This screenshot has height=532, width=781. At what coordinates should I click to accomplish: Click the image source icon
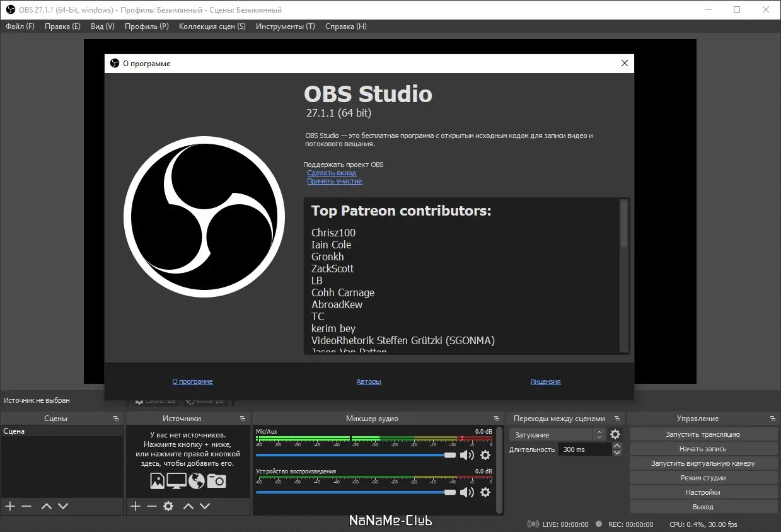(x=157, y=481)
